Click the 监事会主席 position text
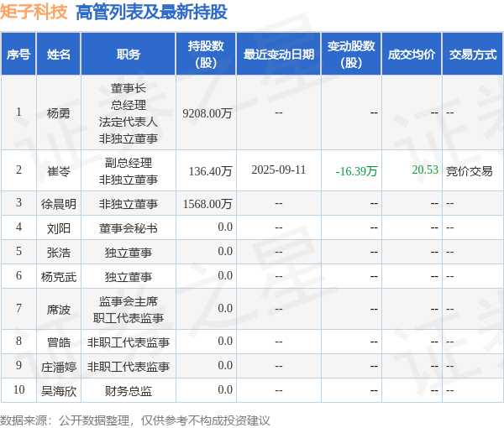Viewport: 504px width, 428px height. [x=129, y=301]
